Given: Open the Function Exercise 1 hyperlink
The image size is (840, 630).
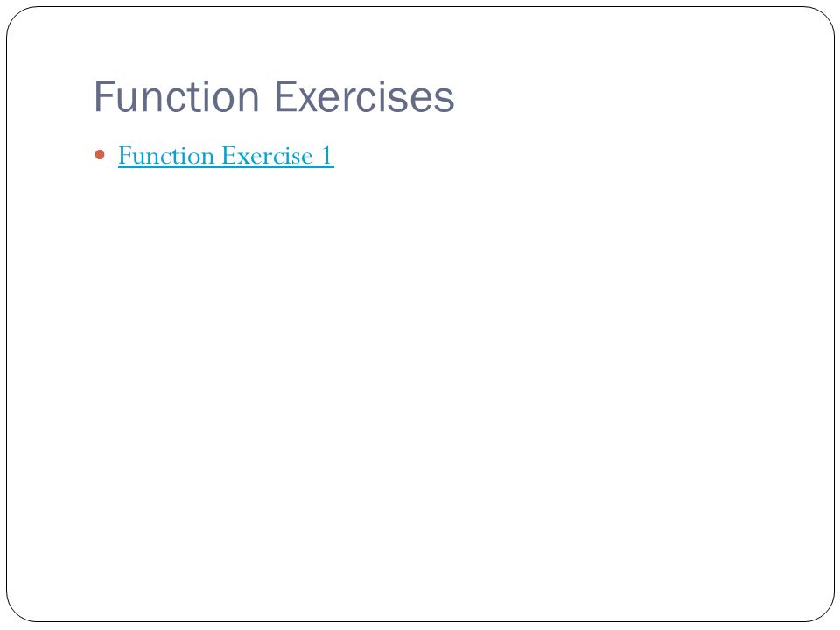Looking at the screenshot, I should pyautogui.click(x=226, y=156).
